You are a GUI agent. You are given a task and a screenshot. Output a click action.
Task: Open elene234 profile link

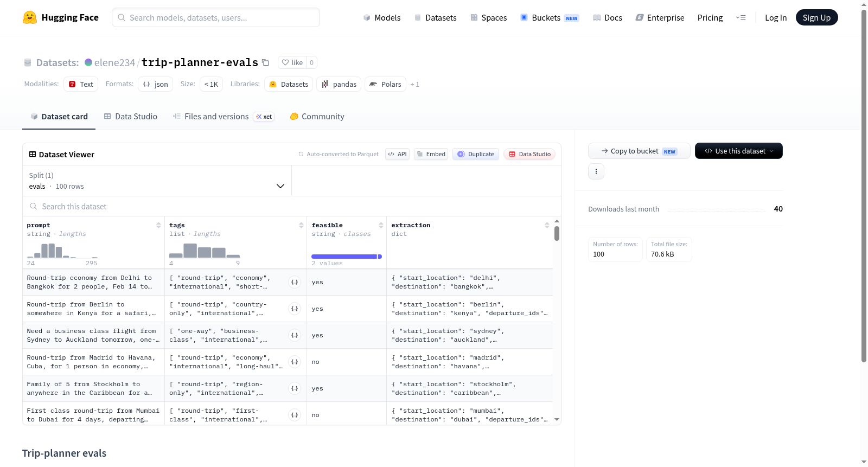(114, 62)
